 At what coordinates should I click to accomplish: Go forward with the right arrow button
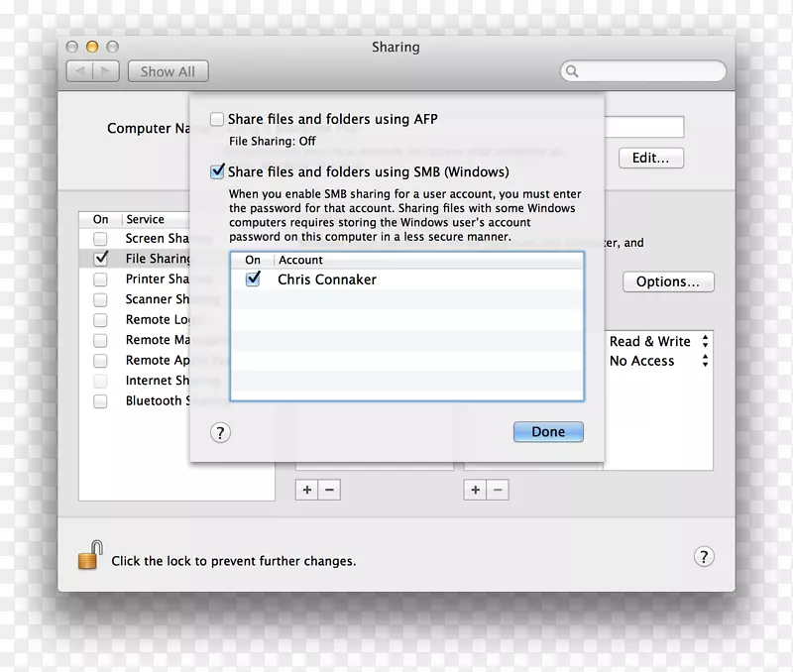(x=107, y=71)
